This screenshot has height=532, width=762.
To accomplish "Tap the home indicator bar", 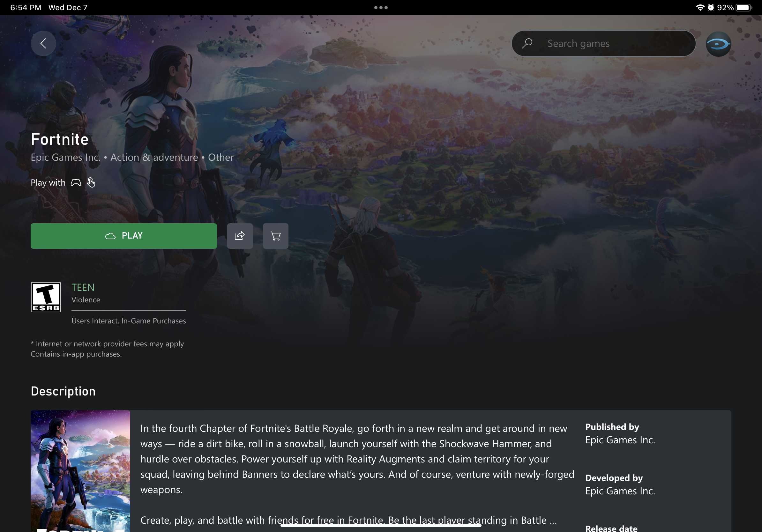I will coord(381,525).
